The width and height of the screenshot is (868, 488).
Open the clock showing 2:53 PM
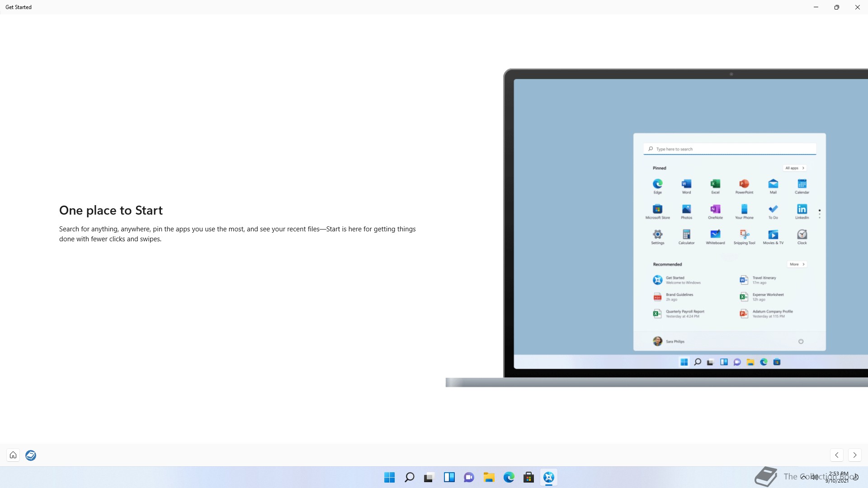coord(838,477)
